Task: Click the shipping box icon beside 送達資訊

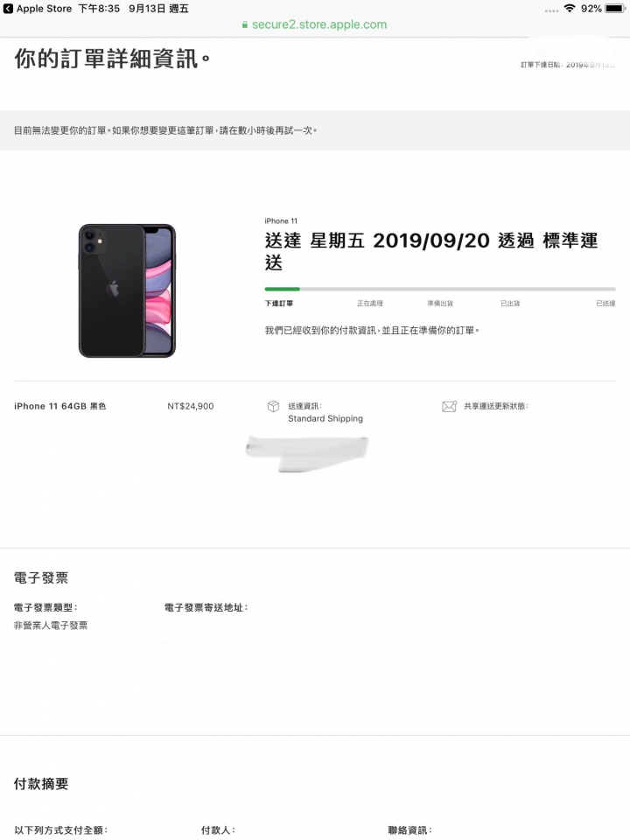Action: [273, 407]
